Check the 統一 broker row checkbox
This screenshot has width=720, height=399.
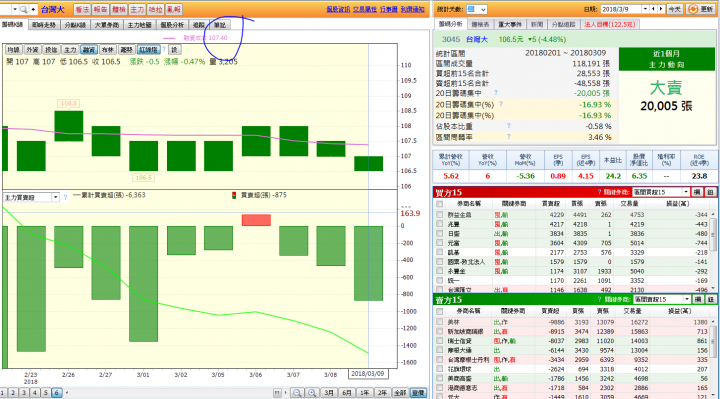(439, 280)
